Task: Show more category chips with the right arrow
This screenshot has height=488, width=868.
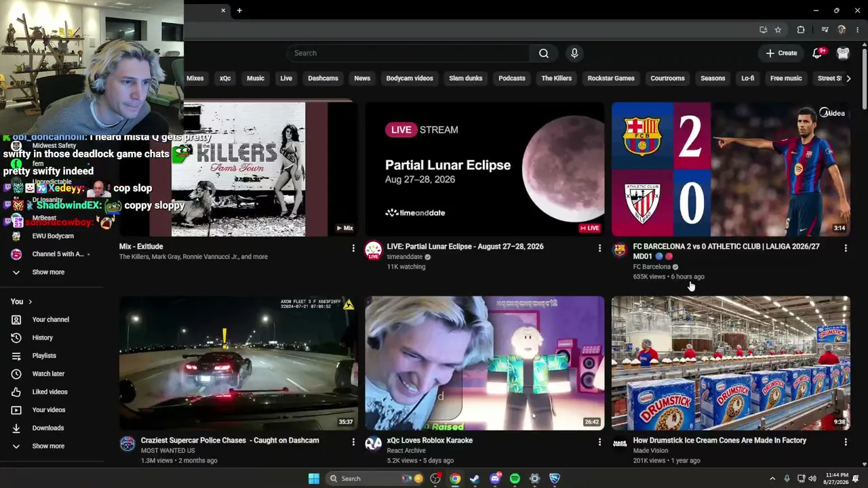Action: [x=848, y=78]
